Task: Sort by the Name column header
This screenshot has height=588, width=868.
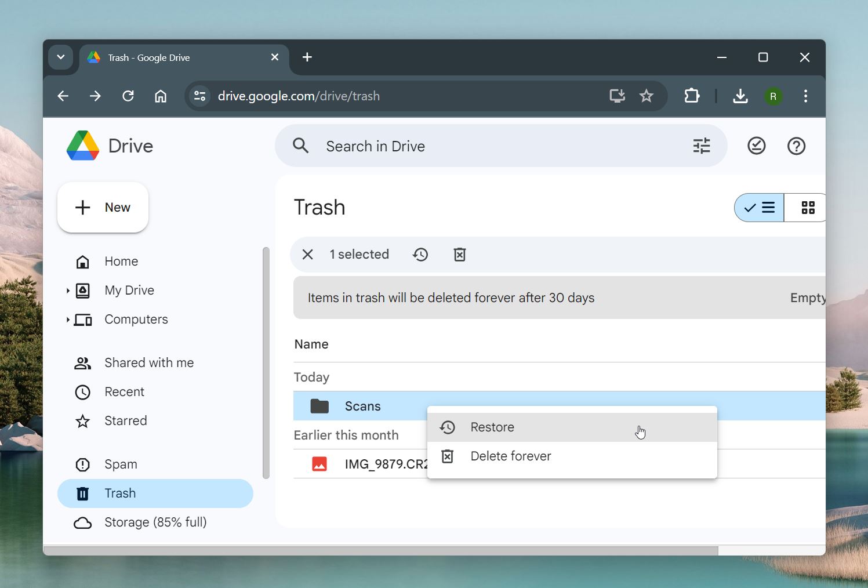Action: click(311, 344)
